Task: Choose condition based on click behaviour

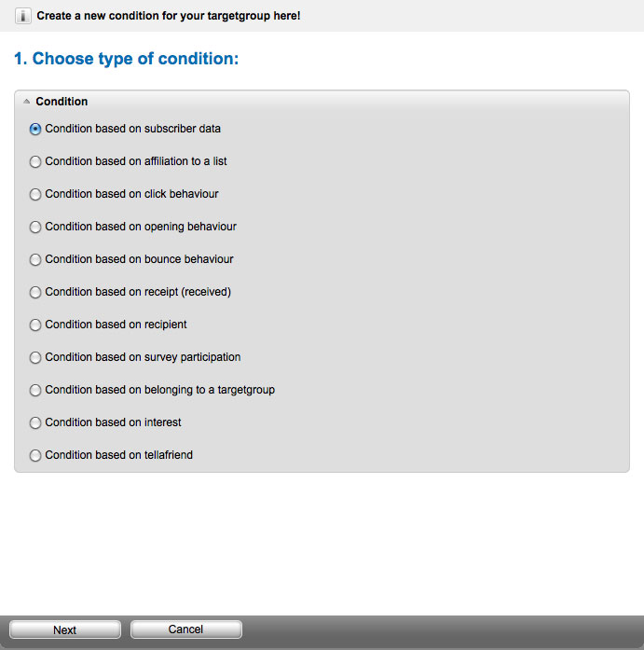Action: tap(35, 194)
